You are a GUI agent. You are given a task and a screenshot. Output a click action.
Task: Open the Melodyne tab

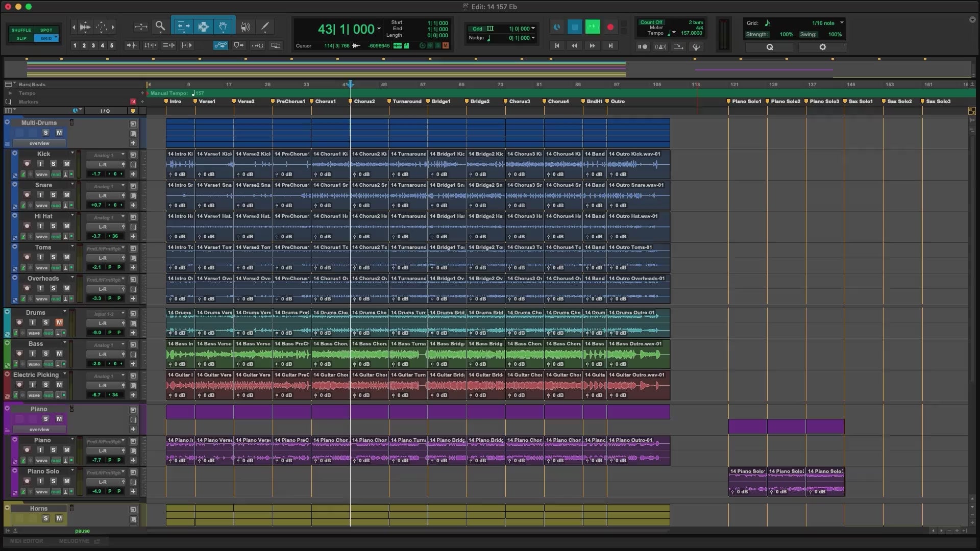click(74, 541)
